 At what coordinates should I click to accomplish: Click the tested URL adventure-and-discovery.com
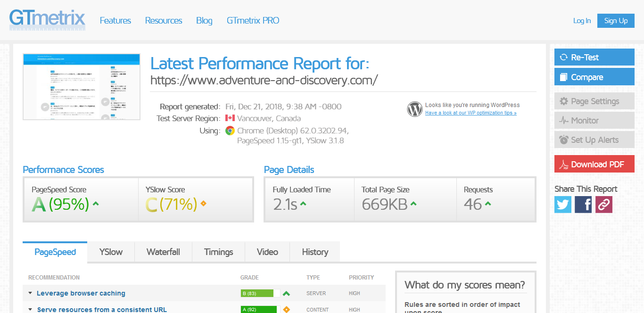coord(264,80)
